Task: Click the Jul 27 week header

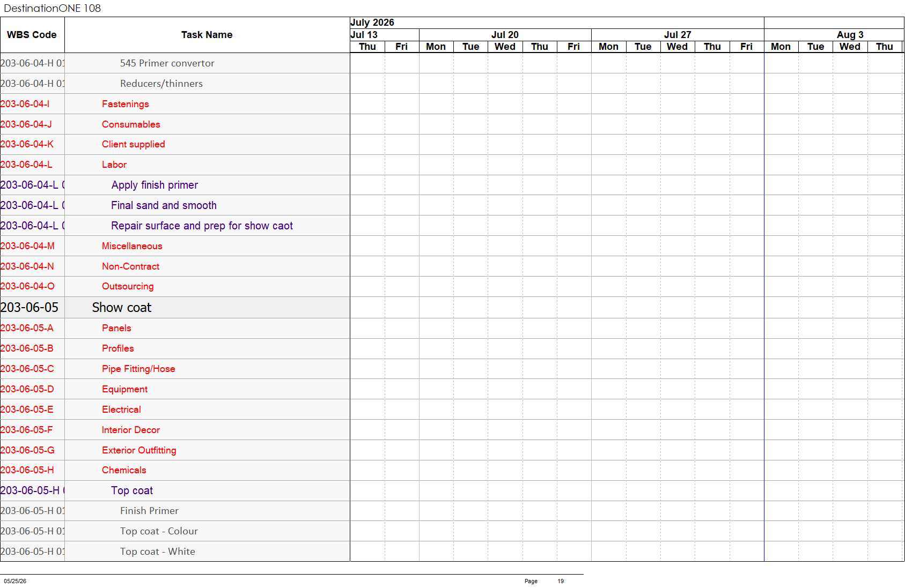Action: [678, 35]
